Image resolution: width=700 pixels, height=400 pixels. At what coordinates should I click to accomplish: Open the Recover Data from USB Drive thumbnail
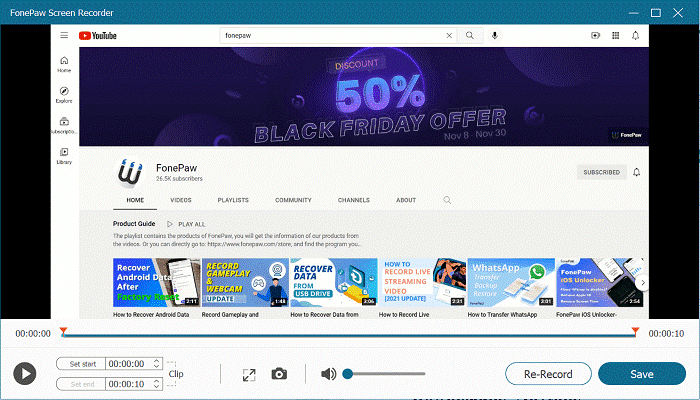[x=334, y=282]
